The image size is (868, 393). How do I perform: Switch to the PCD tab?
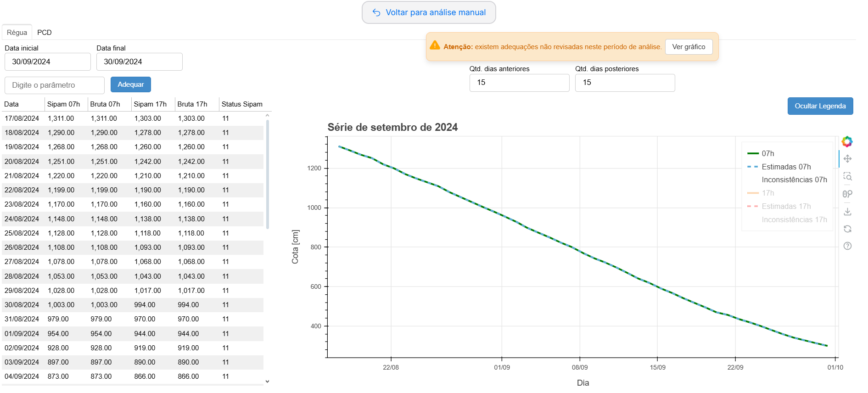(45, 33)
